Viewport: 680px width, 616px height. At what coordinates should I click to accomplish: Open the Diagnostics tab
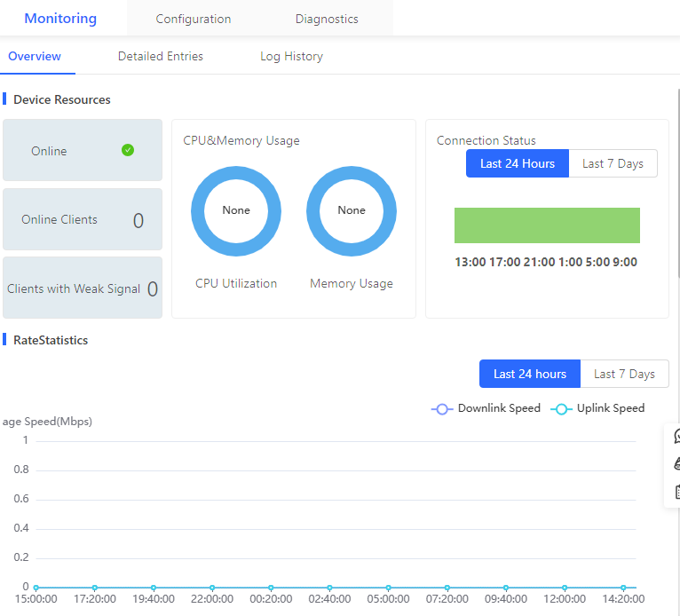pos(327,19)
